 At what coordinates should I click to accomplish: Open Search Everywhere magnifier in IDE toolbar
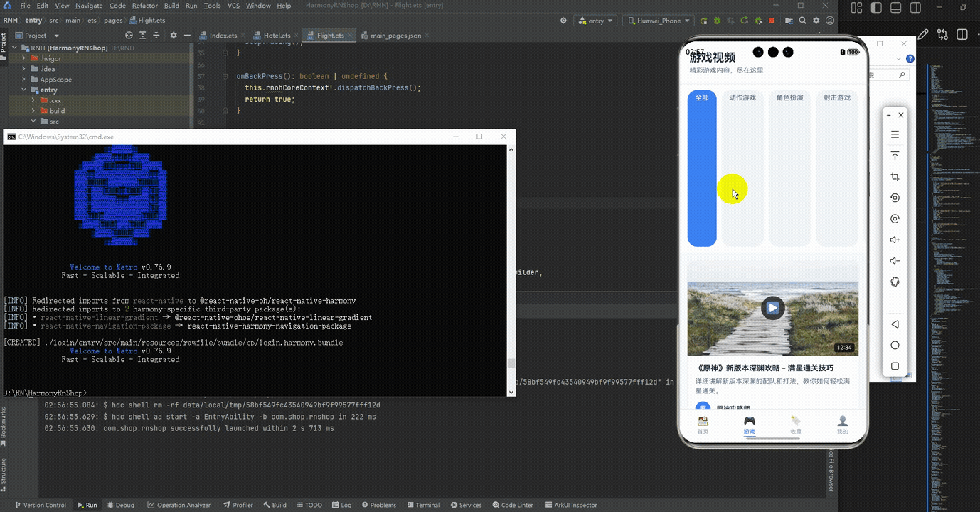coord(802,21)
